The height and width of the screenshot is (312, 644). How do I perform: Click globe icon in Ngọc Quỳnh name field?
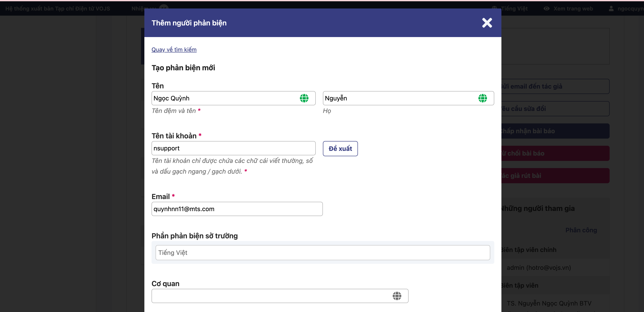pos(304,98)
